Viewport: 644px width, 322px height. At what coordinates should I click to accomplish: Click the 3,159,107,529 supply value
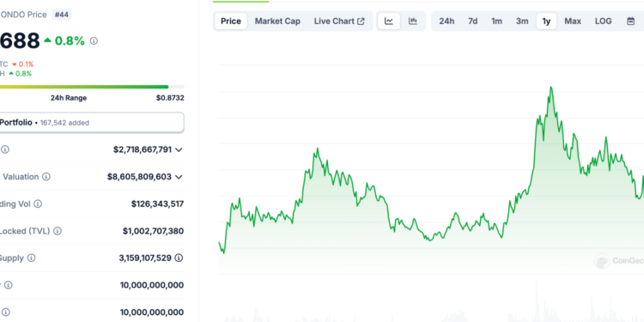(x=145, y=258)
